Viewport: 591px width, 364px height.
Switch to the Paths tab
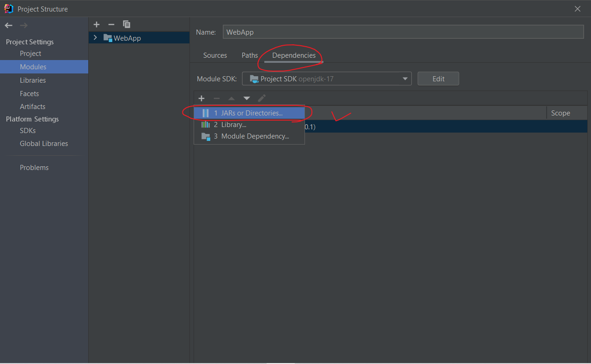pos(250,55)
